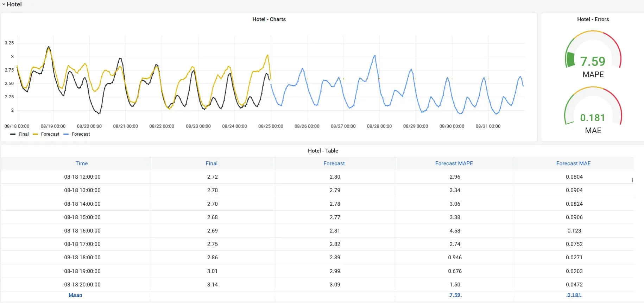Collapse the Hotel dashboard row

coord(12,4)
